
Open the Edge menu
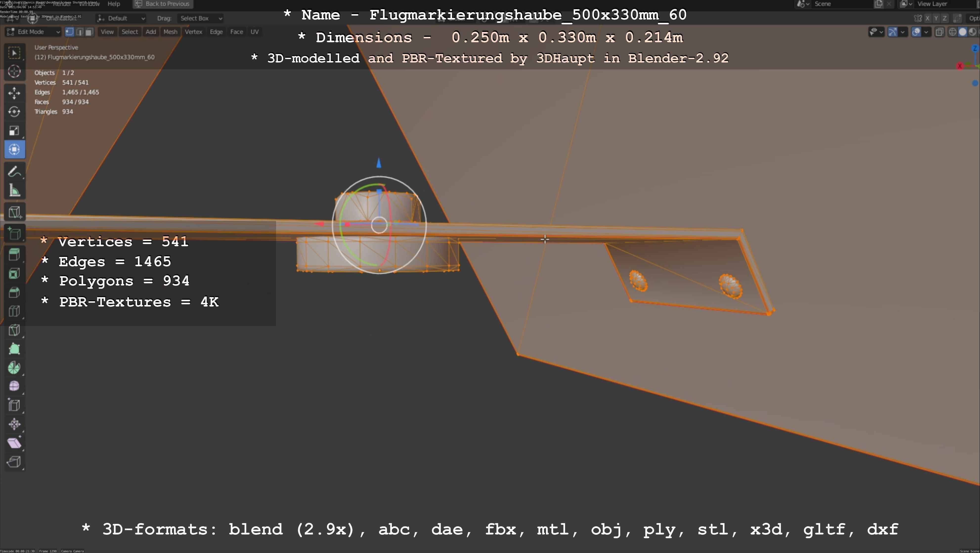click(217, 32)
